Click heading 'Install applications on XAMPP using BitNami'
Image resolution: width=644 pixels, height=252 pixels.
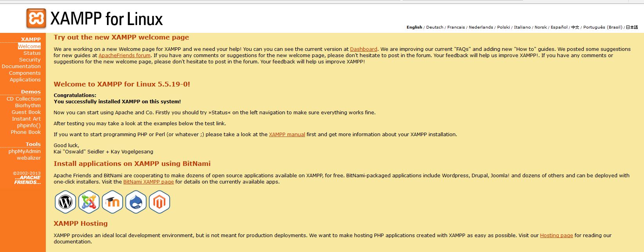[x=132, y=164]
